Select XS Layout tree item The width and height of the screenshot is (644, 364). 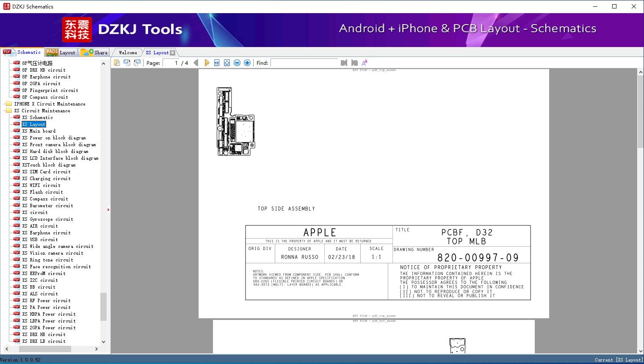(x=34, y=124)
